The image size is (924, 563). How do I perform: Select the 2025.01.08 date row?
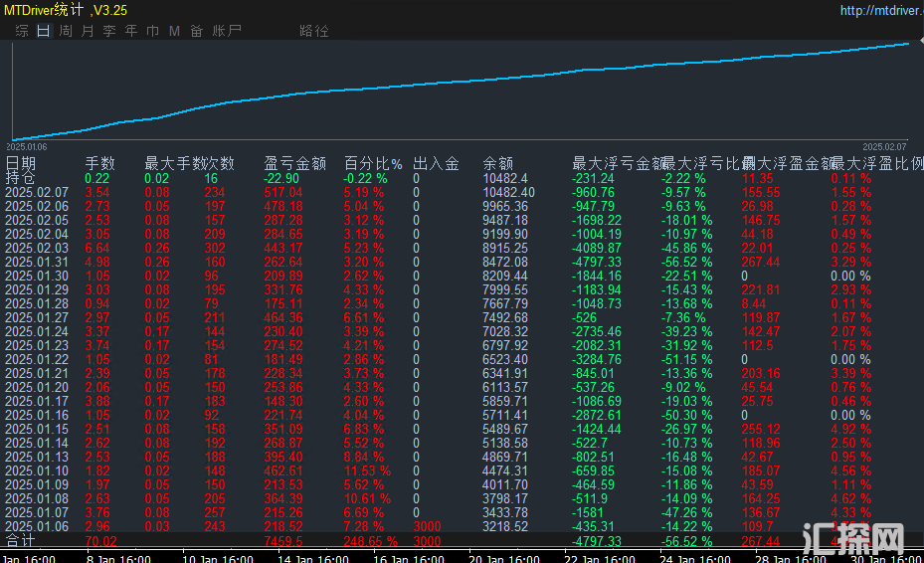tap(462, 499)
